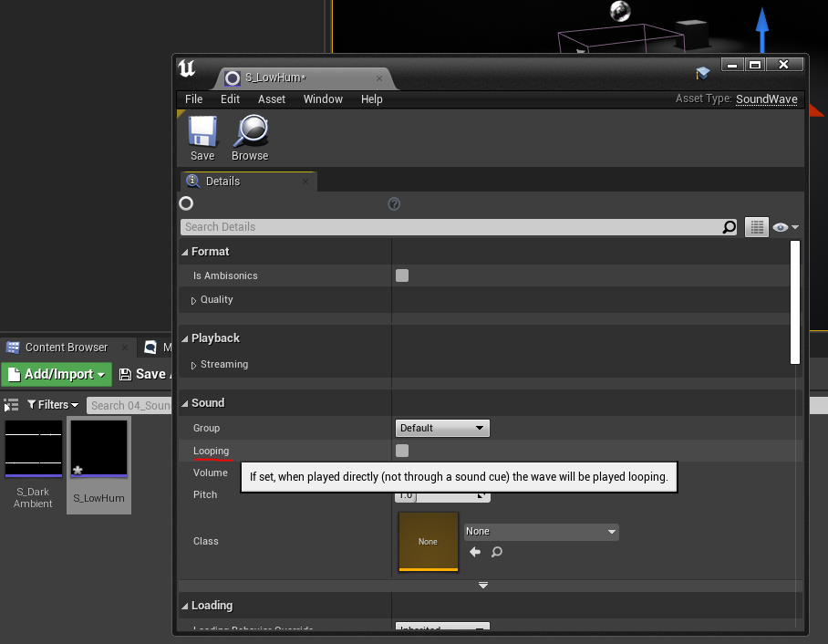Viewport: 828px width, 644px height.
Task: Open the eye view options dropdown
Action: [x=785, y=227]
